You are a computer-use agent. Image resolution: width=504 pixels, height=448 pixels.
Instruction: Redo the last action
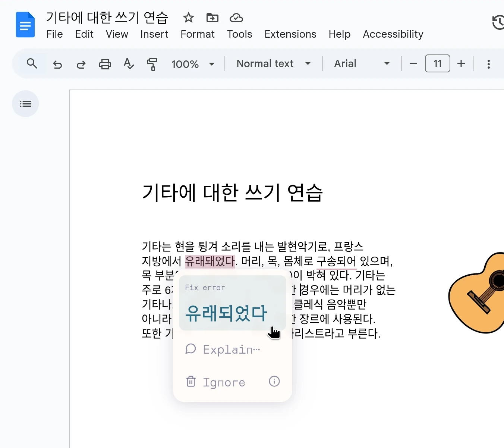coord(81,64)
